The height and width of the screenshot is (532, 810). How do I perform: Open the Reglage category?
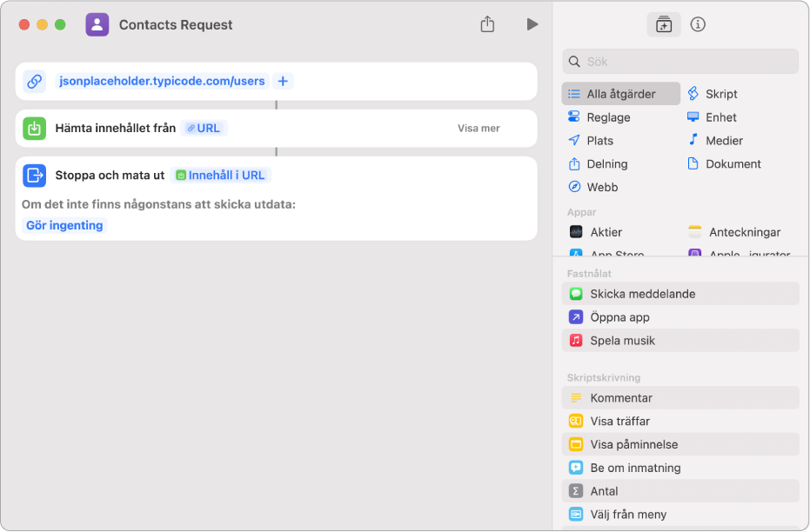(599, 117)
